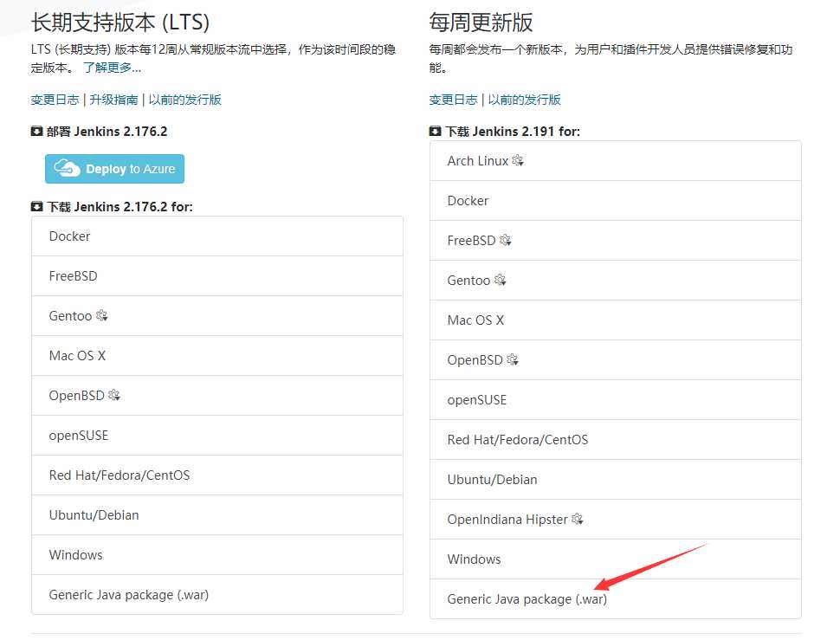
Task: Select Red Hat/Fedora/CentOS in the weekly list
Action: pos(616,440)
